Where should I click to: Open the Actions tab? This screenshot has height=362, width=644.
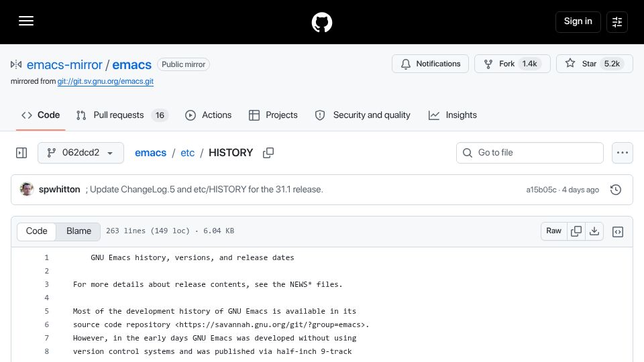pos(208,115)
